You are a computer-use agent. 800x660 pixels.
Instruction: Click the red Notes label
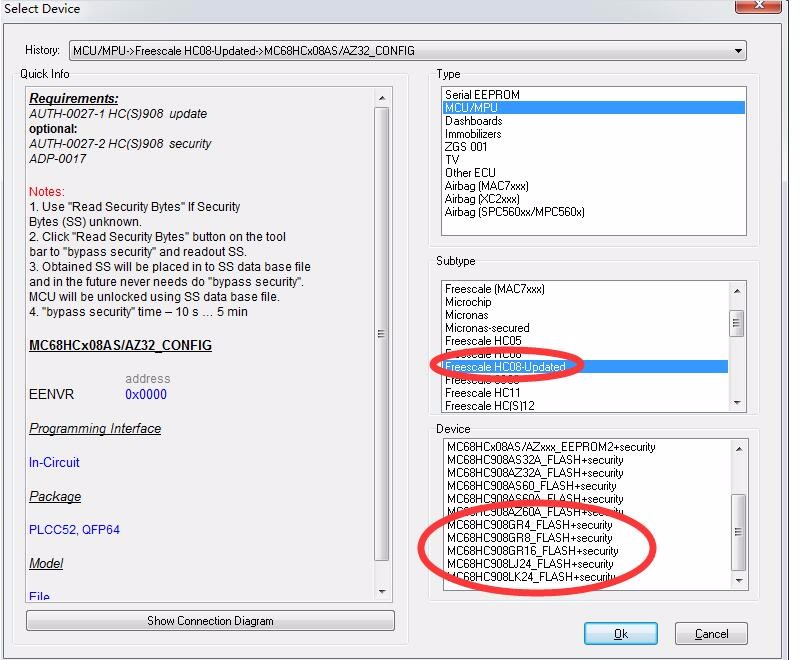coord(47,191)
